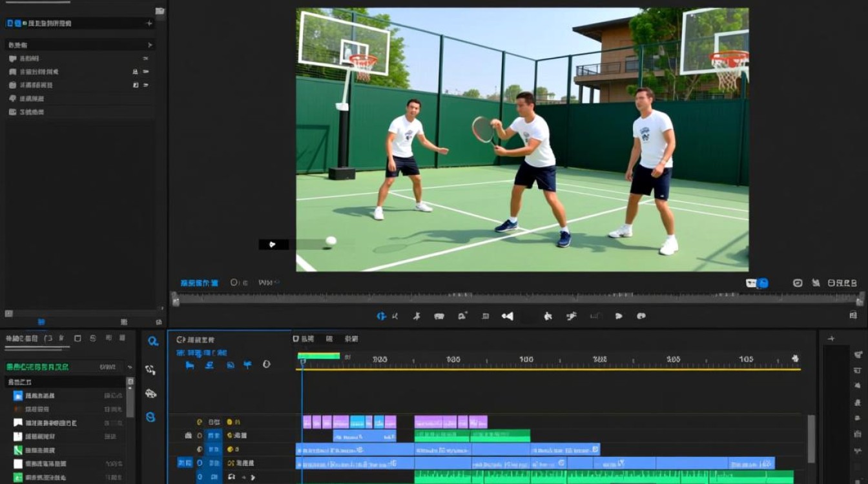
Task: Switch to the blue highlighted tab below the preview
Action: tap(199, 283)
